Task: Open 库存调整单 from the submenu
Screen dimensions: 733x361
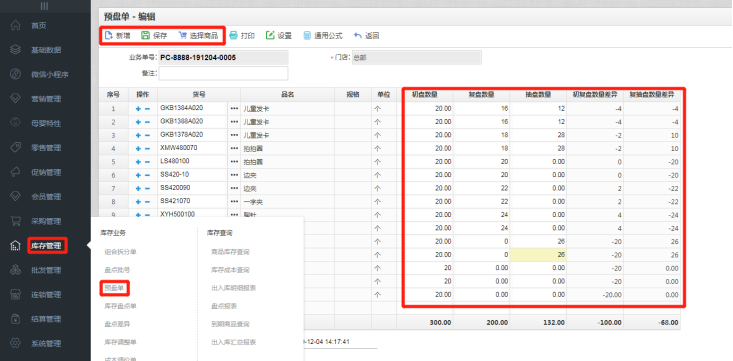Action: [120, 342]
